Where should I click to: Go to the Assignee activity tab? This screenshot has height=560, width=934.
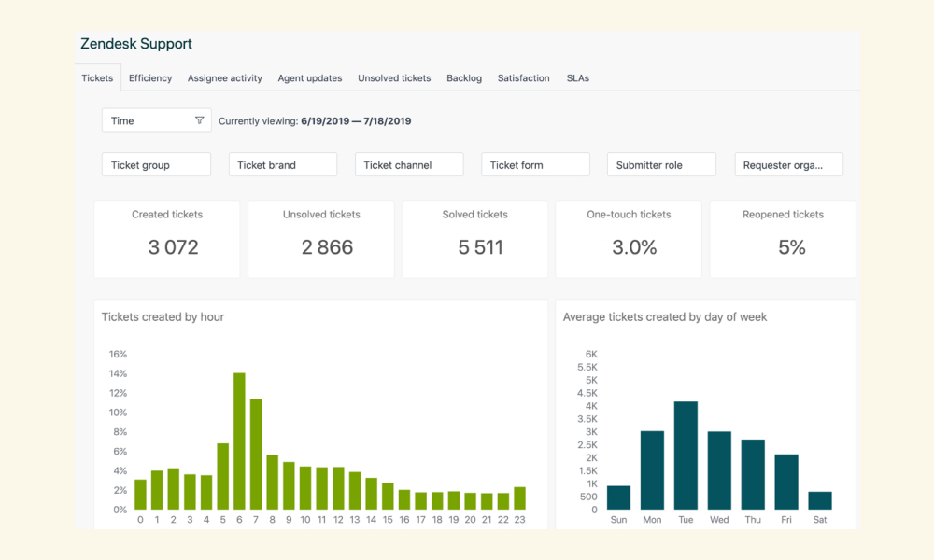(224, 78)
